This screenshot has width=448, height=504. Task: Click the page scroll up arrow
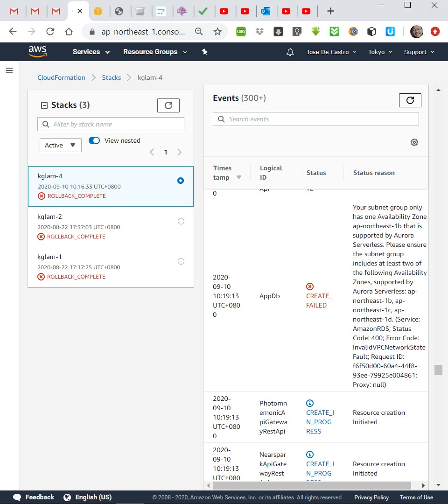pos(438,90)
